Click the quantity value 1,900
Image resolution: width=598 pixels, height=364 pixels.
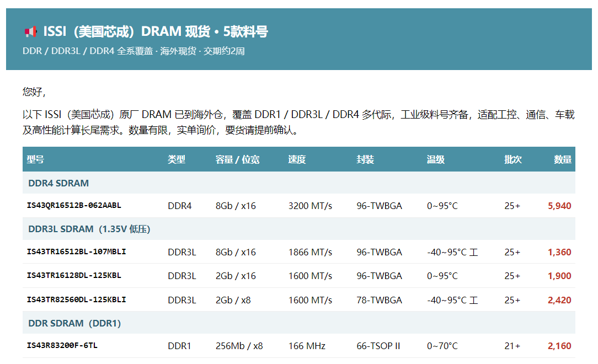pyautogui.click(x=559, y=276)
